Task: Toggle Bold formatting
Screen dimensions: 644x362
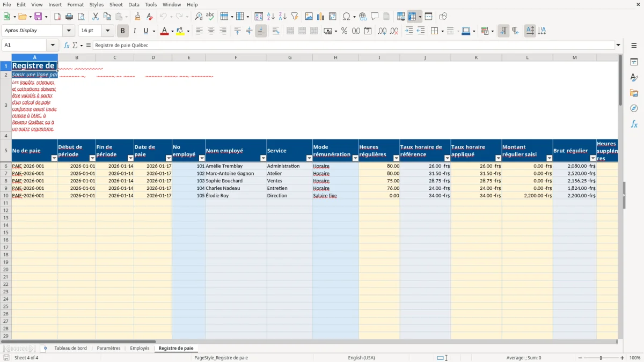Action: pos(123,31)
